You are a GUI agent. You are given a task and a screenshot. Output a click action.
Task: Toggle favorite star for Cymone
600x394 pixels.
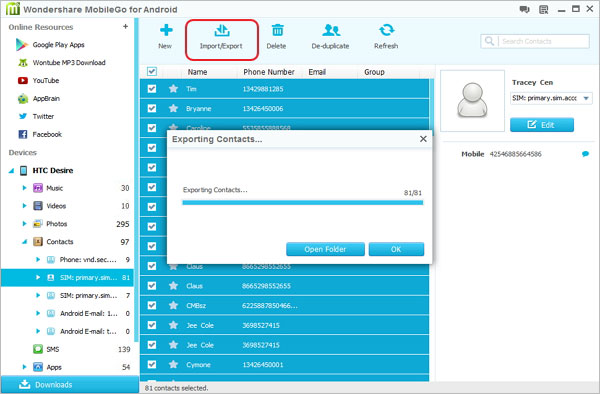(x=173, y=364)
